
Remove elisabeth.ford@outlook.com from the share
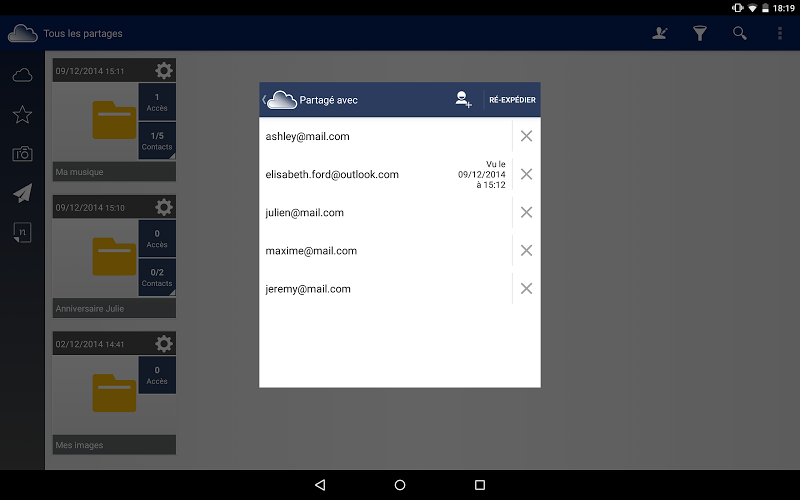[x=526, y=174]
